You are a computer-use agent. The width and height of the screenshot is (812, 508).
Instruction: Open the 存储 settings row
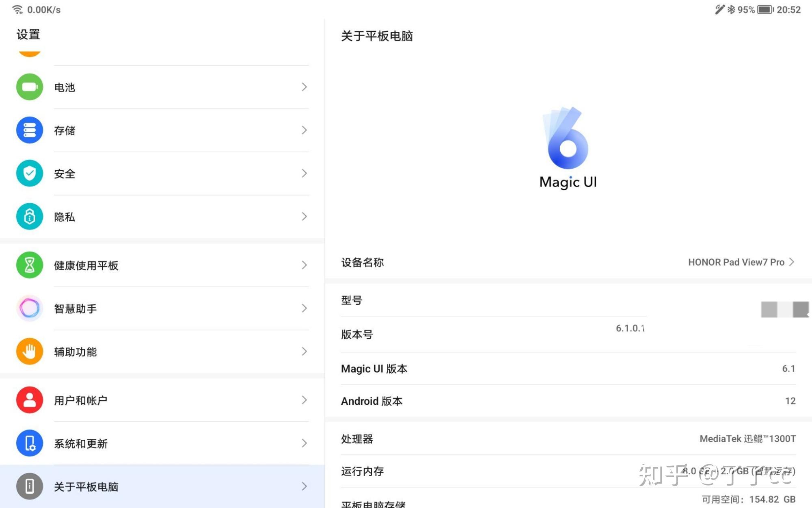[162, 130]
